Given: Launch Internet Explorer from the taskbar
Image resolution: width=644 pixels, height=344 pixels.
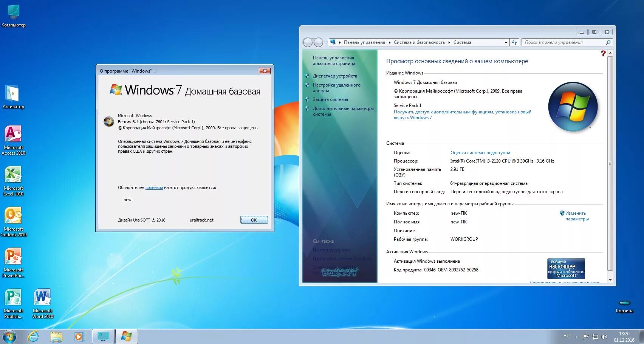Looking at the screenshot, I should coord(33,336).
